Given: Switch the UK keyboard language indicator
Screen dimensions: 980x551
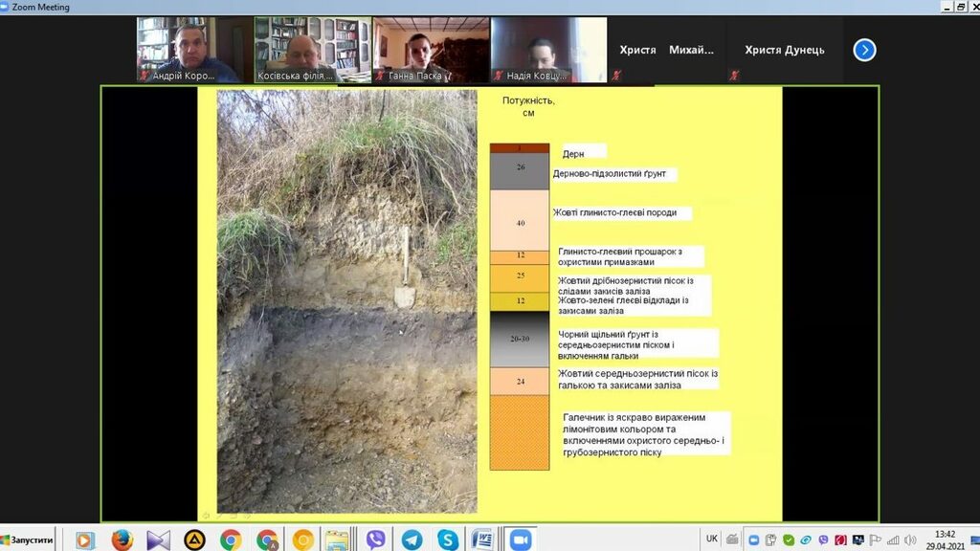Looking at the screenshot, I should (712, 539).
